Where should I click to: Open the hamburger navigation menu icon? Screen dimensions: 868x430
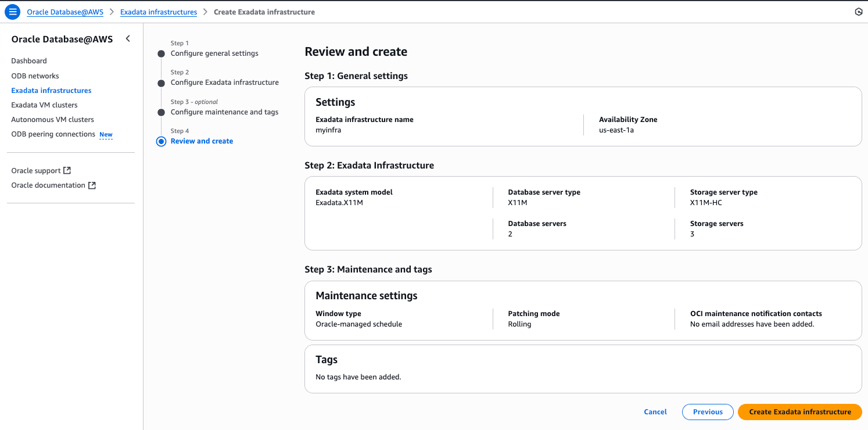click(x=12, y=12)
